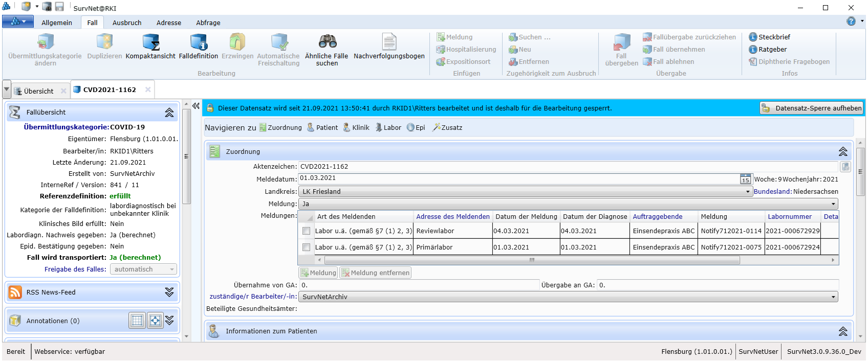Viewport: 868px width, 361px height.
Task: Expand the RSS News-Feed panel
Action: pyautogui.click(x=169, y=292)
